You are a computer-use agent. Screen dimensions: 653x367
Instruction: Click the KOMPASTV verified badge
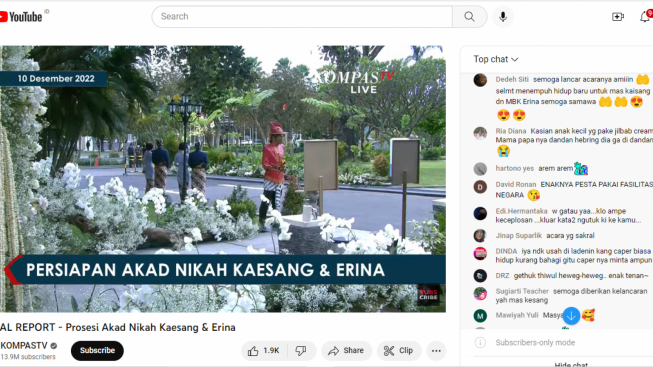pyautogui.click(x=54, y=346)
